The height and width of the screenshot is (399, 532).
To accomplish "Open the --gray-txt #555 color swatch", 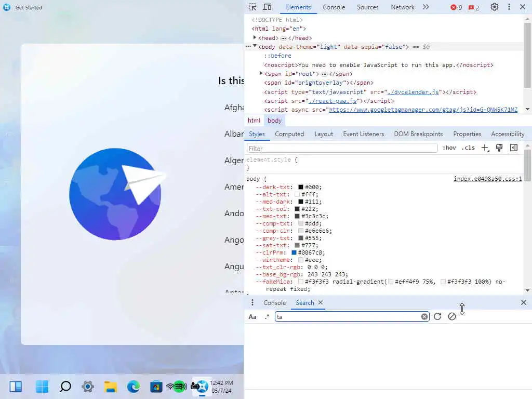I will coord(301,238).
